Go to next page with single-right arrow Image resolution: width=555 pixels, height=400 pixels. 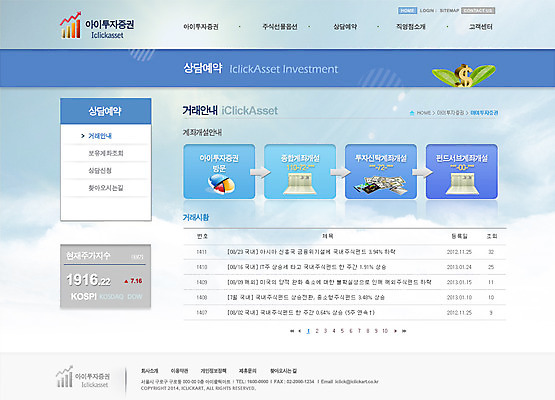pyautogui.click(x=395, y=331)
